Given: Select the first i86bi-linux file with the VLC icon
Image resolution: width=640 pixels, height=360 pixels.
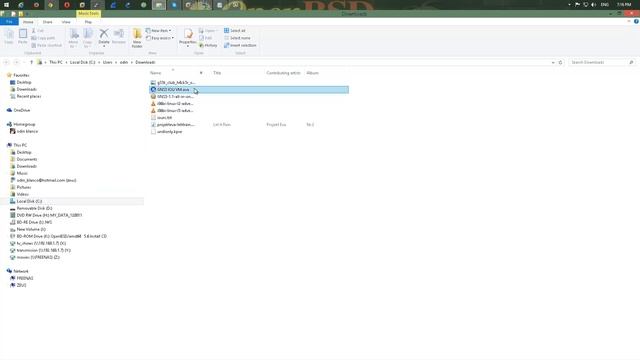Looking at the screenshot, I should tap(172, 104).
